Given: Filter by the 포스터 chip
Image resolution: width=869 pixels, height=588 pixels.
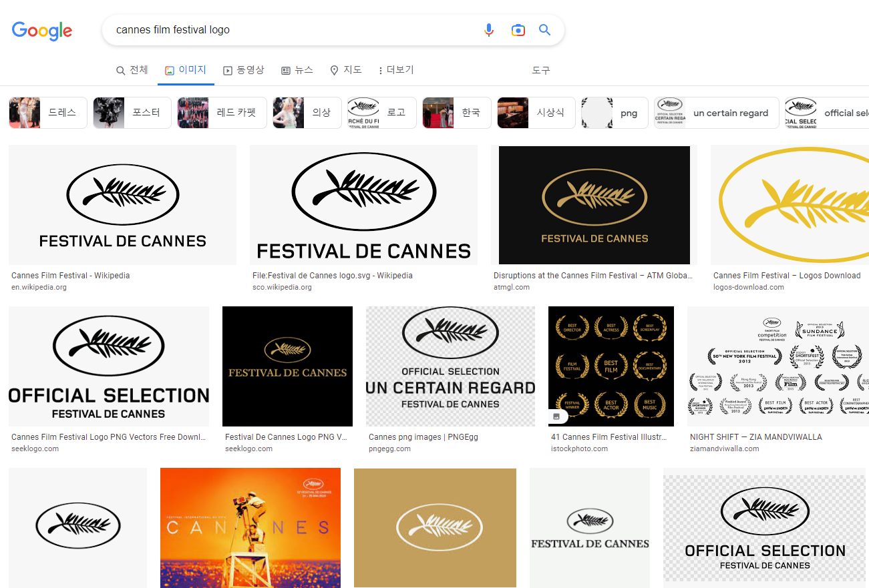Looking at the screenshot, I should pos(132,113).
